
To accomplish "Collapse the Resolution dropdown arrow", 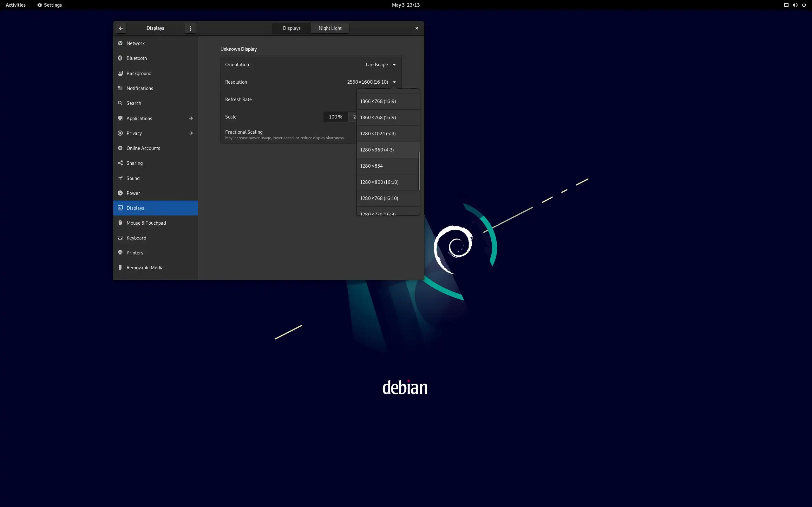I will pos(394,82).
